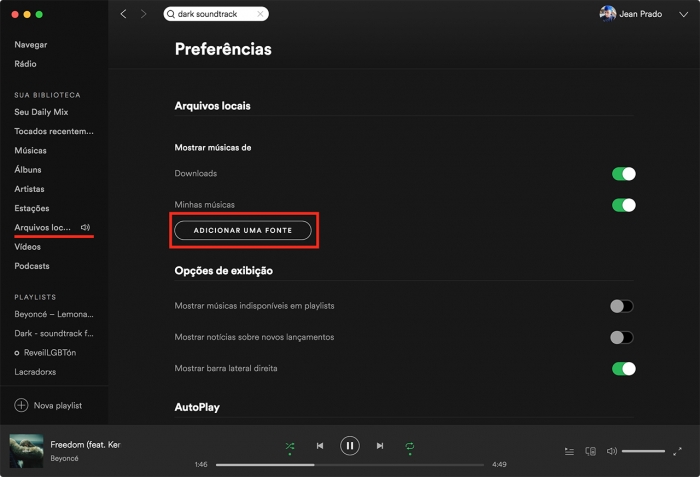Click the Preferências page title
Image resolution: width=700 pixels, height=477 pixels.
pyautogui.click(x=223, y=49)
